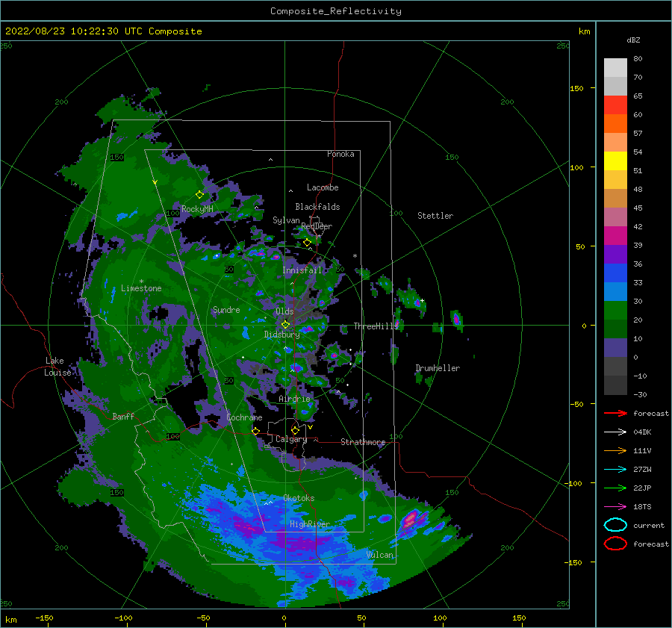Select the orange 111V arrow legend icon

pos(615,450)
